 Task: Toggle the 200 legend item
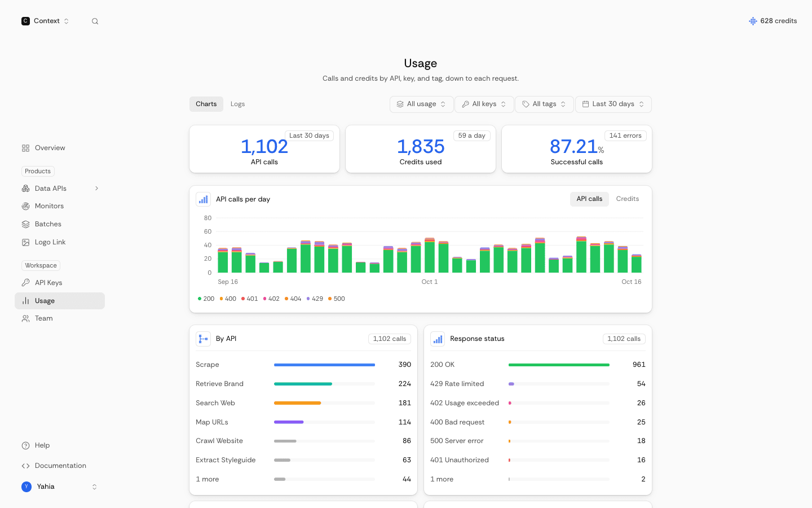206,299
